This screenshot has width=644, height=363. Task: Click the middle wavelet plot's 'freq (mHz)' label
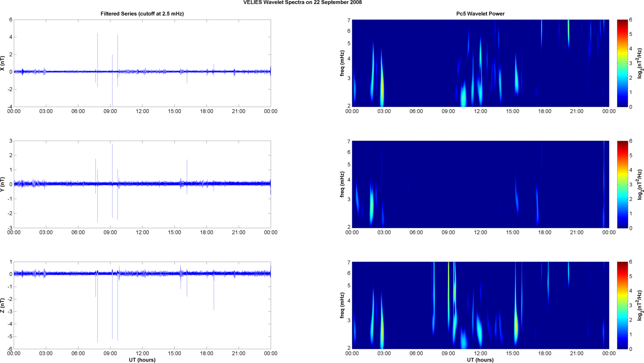tap(342, 184)
